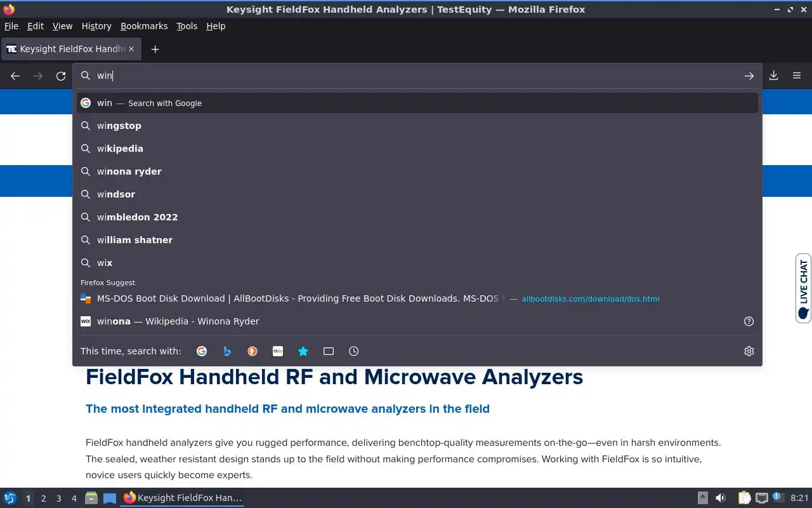Click inside the address bar text field

tap(419, 76)
